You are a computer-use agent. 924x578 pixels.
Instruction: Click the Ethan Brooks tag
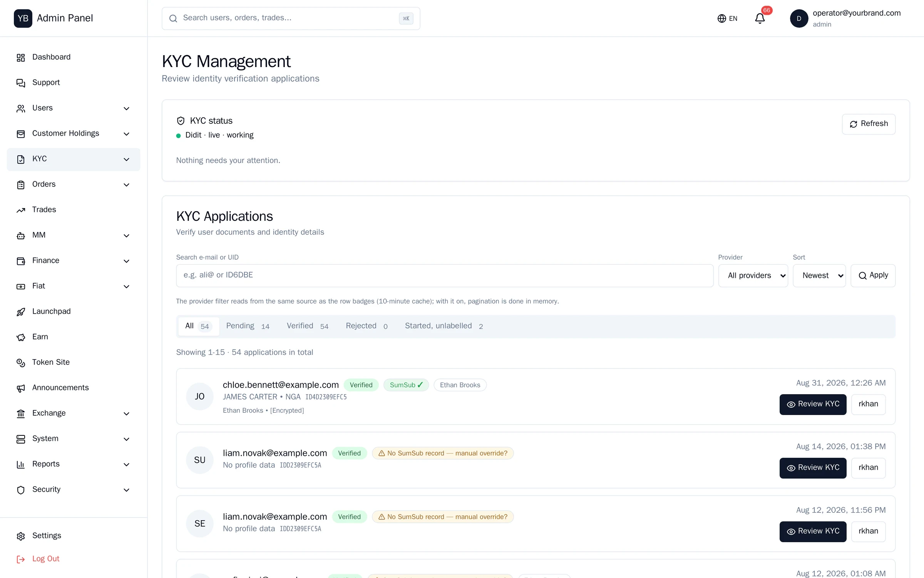point(460,385)
